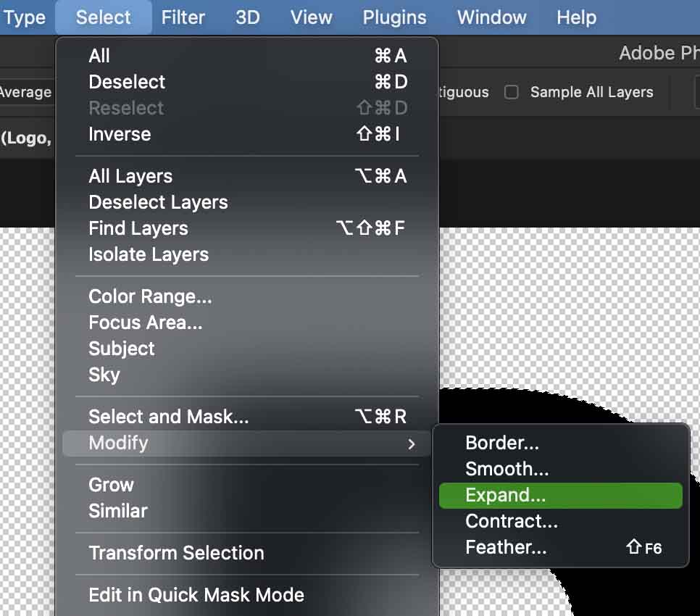Viewport: 700px width, 616px height.
Task: Open the 3D menu
Action: (247, 17)
